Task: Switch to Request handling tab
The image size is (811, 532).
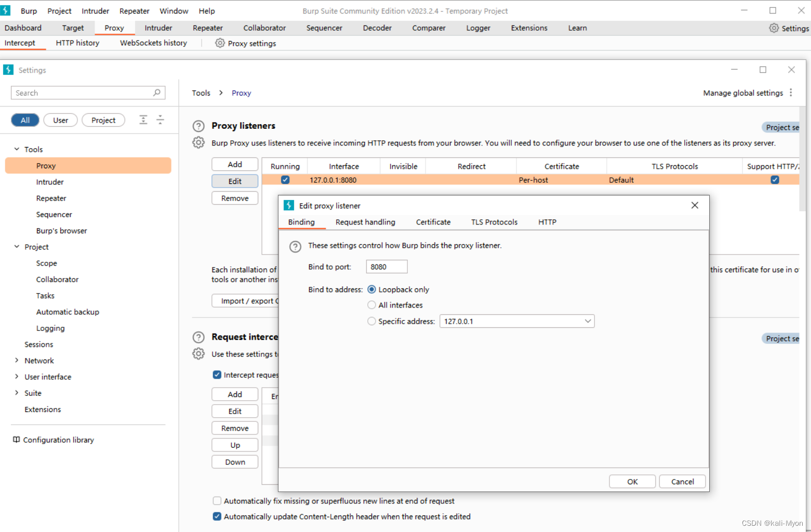Action: point(365,222)
